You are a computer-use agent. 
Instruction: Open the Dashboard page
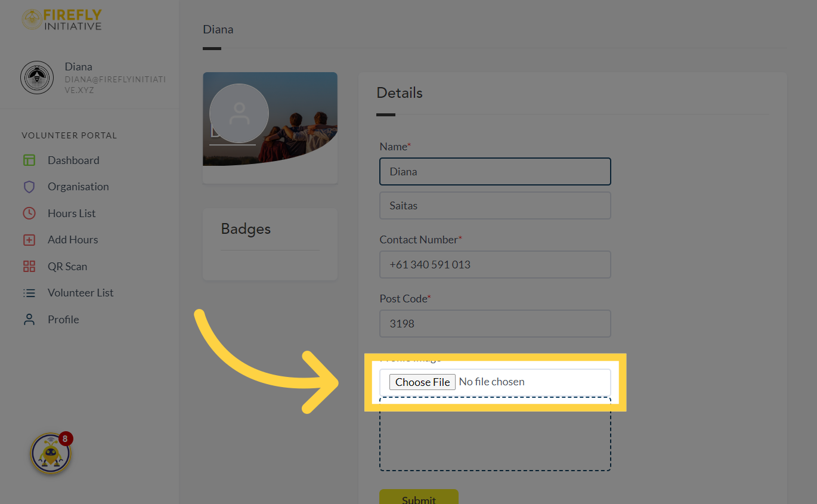[x=73, y=160]
